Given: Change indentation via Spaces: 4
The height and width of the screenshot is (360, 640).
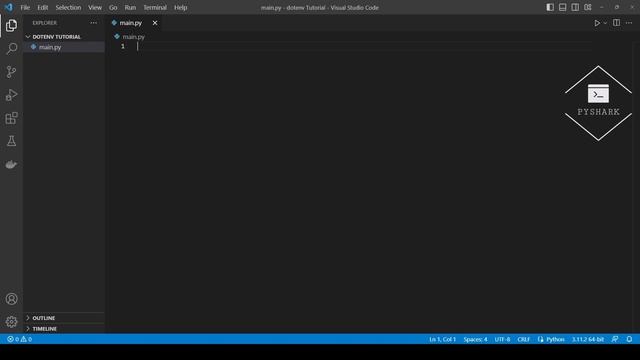Looking at the screenshot, I should pyautogui.click(x=475, y=339).
